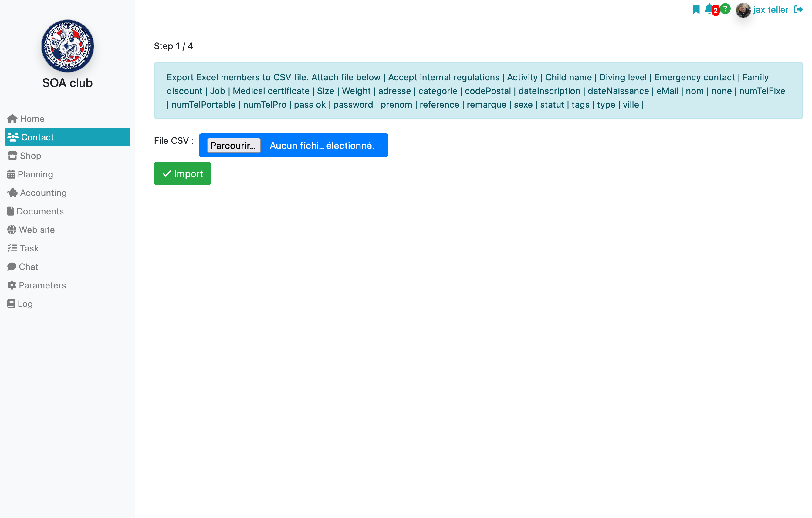The height and width of the screenshot is (518, 812).
Task: Click the logout arrow icon
Action: point(799,9)
